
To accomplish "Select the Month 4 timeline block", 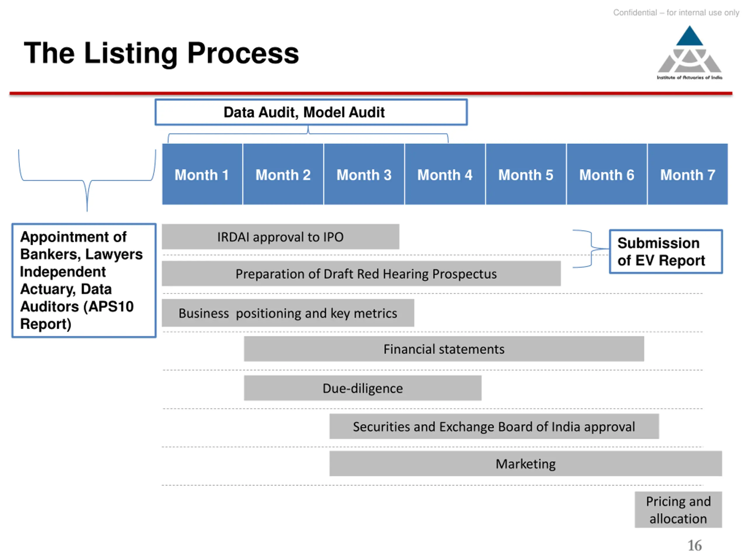I will point(445,174).
